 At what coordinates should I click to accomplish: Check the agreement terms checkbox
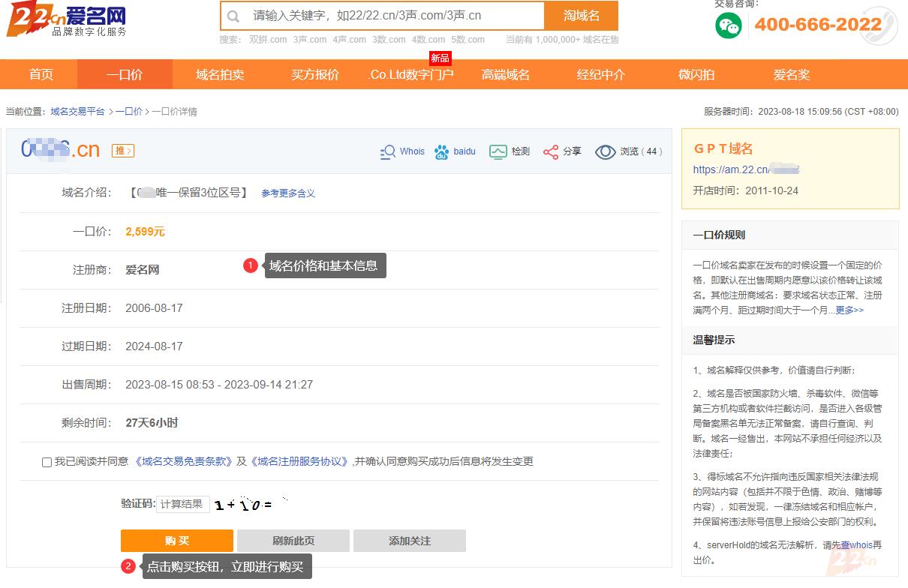coord(47,462)
